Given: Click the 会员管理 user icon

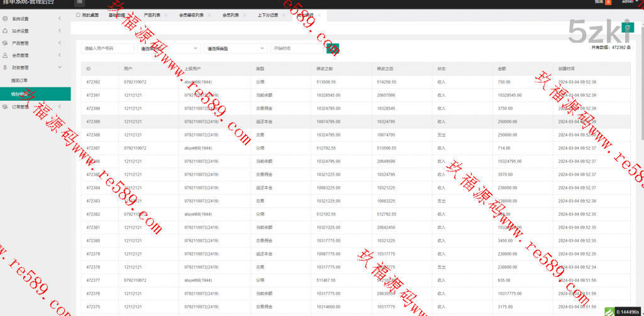Looking at the screenshot, I should pyautogui.click(x=5, y=55).
